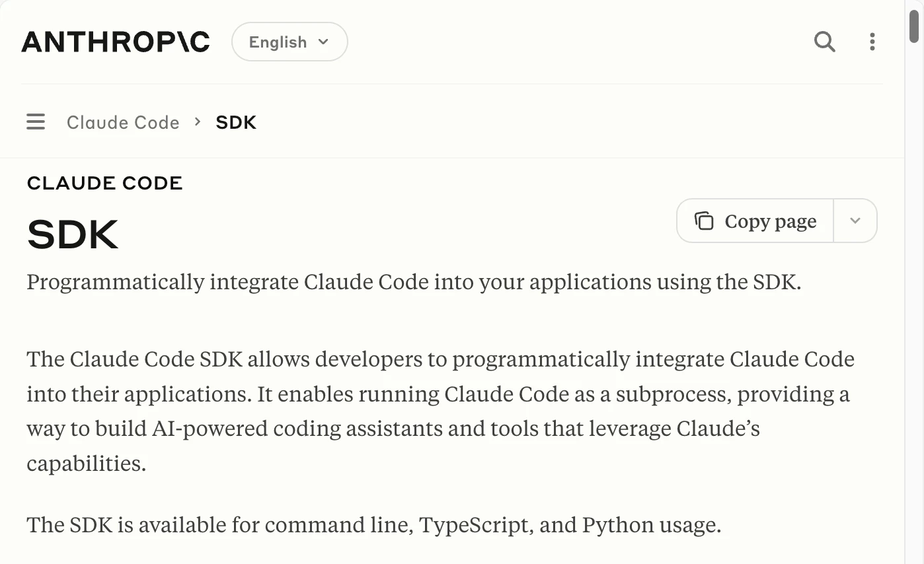Image resolution: width=924 pixels, height=564 pixels.
Task: Open the English language selector
Action: coord(289,42)
